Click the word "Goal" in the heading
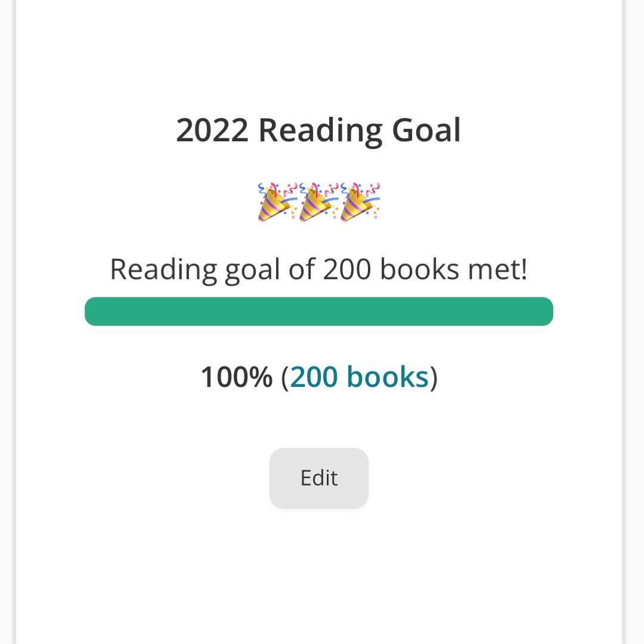This screenshot has height=644, width=644. click(426, 130)
